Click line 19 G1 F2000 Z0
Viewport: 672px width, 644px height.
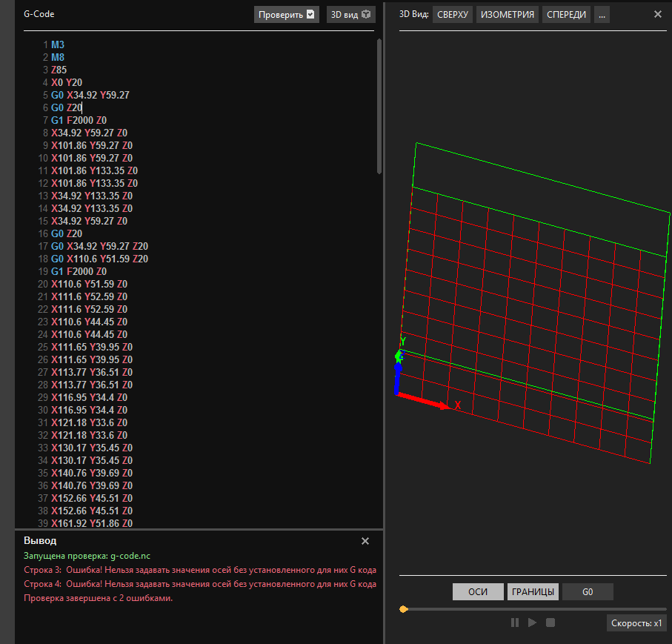tap(79, 271)
